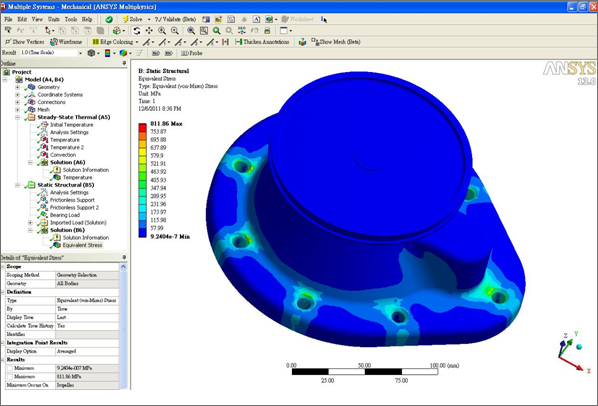Select the Box Zoom tool icon
The width and height of the screenshot is (598, 406).
tap(175, 30)
